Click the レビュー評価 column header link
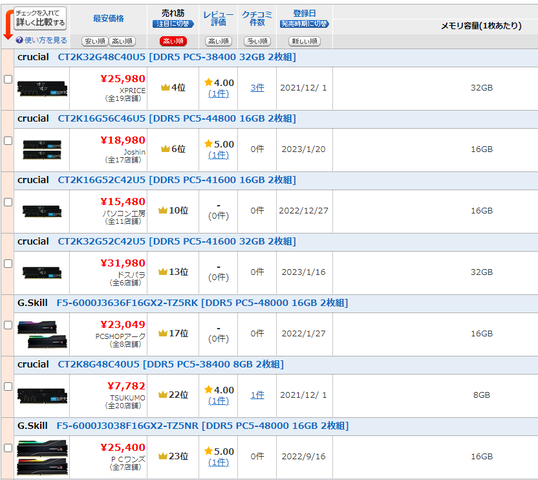This screenshot has height=480, width=538. 218,19
